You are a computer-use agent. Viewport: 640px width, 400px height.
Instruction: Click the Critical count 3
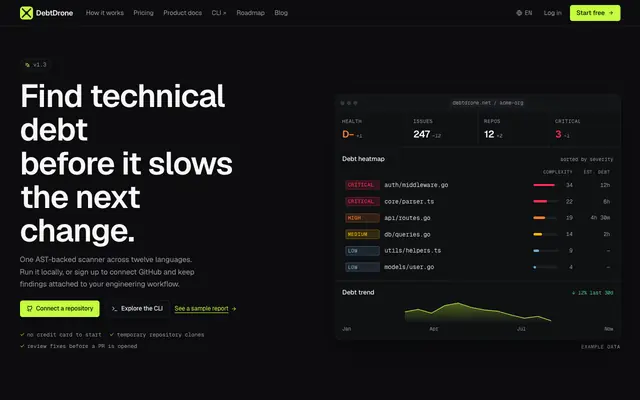(558, 134)
